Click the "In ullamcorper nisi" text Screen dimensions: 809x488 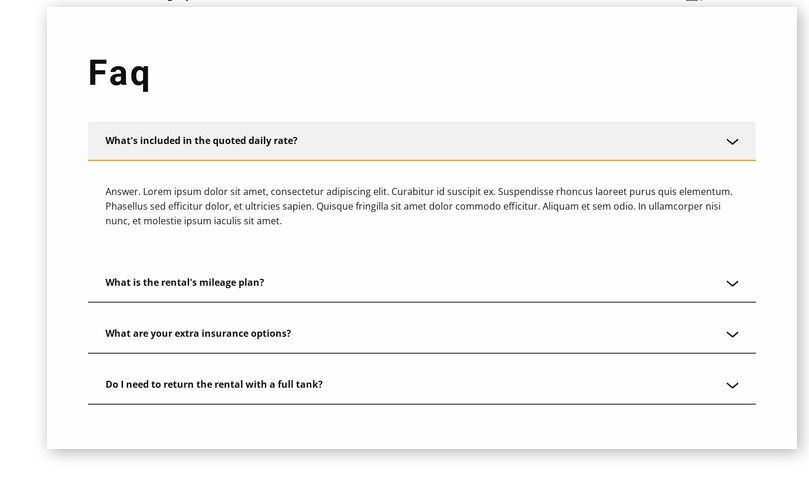click(x=679, y=207)
